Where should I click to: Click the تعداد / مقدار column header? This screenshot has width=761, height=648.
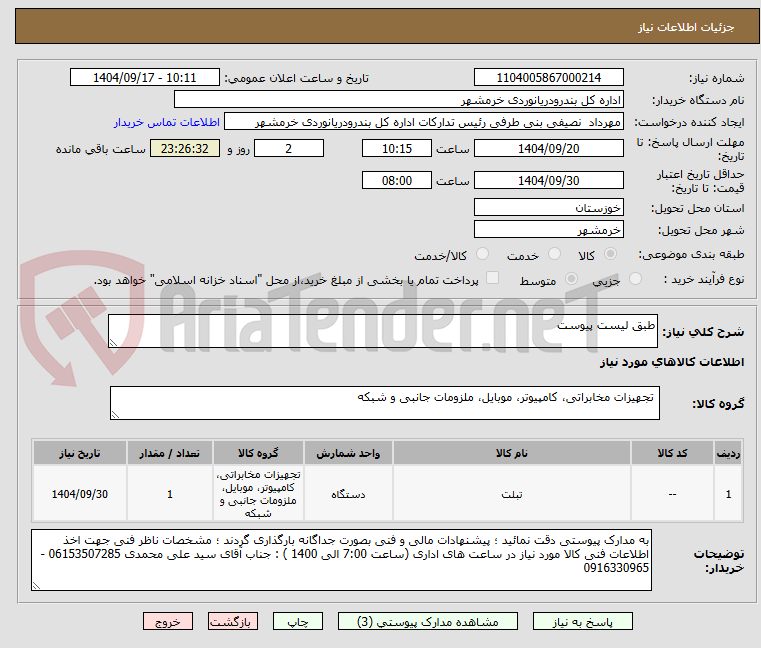170,453
